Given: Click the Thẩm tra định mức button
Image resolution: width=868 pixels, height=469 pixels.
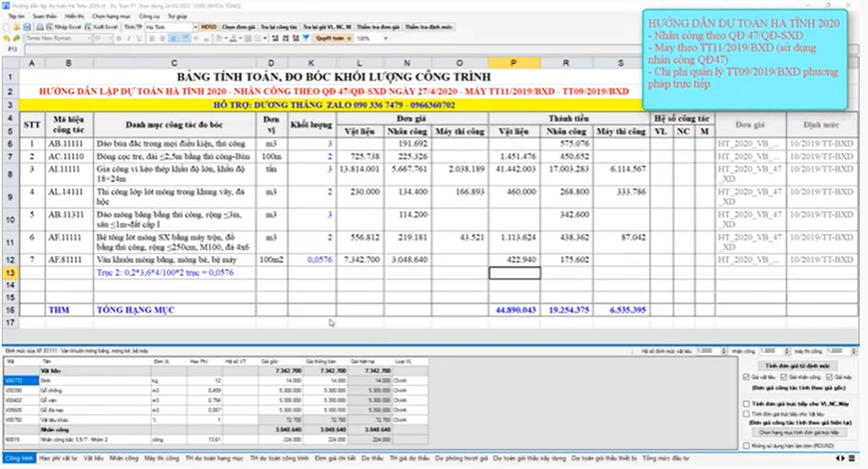Looking at the screenshot, I should pos(429,27).
